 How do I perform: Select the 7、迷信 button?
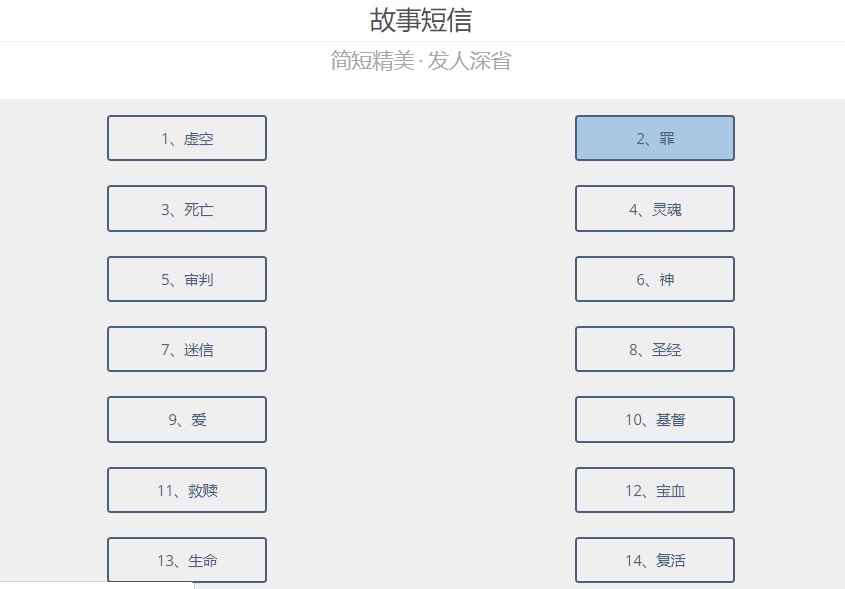(187, 349)
